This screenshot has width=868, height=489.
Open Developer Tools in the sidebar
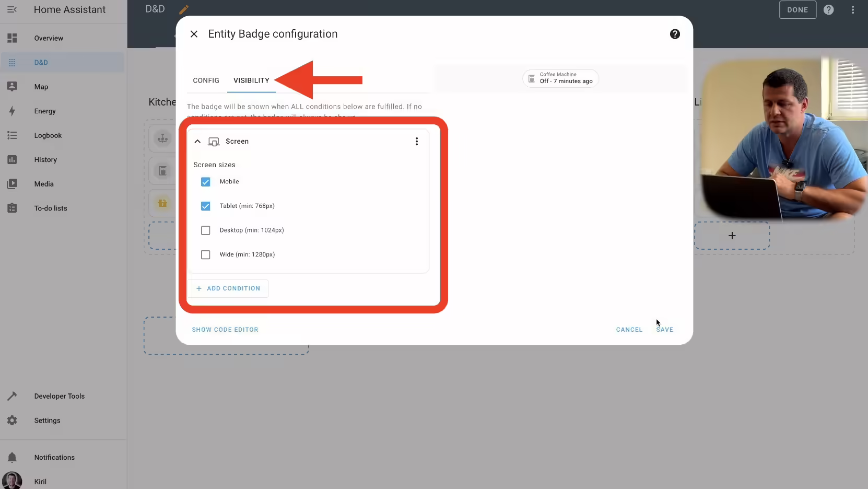click(63, 396)
